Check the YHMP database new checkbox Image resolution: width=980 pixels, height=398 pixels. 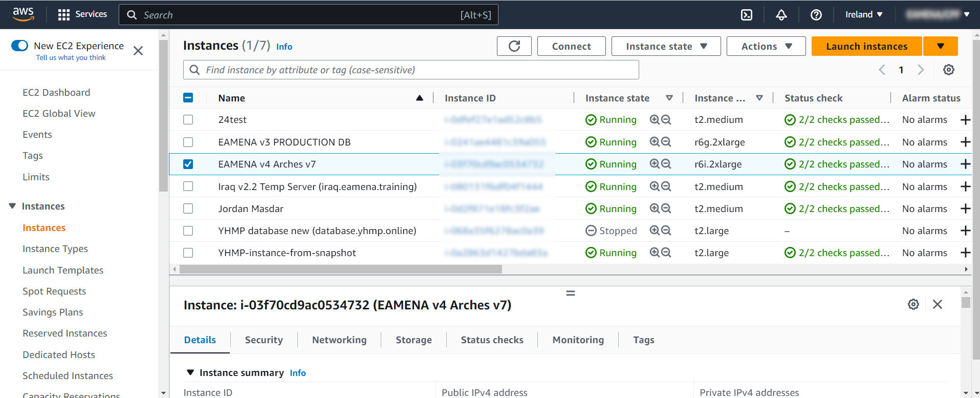188,231
